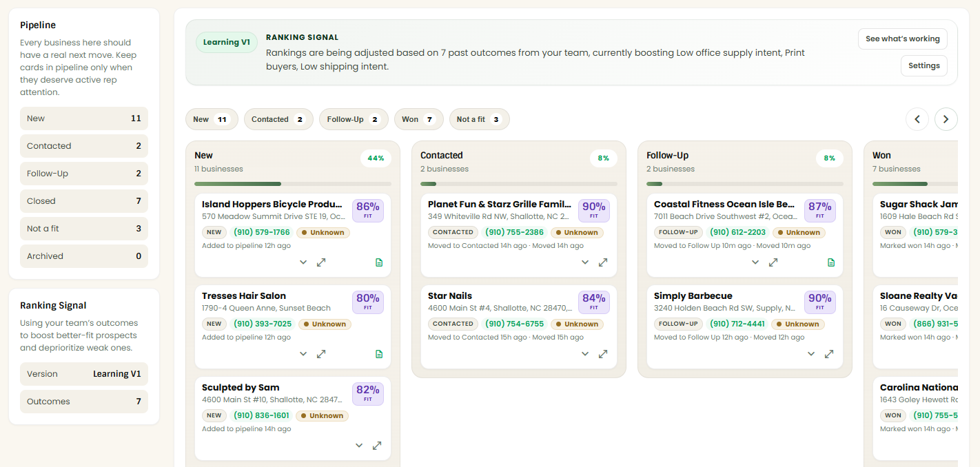Image resolution: width=980 pixels, height=467 pixels.
Task: Select the Contacted filter chip
Action: click(278, 119)
